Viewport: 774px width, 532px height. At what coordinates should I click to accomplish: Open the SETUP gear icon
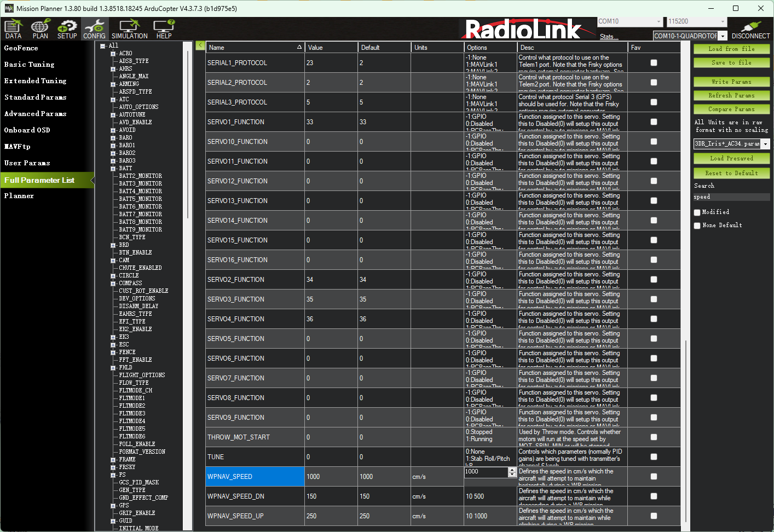pos(67,29)
